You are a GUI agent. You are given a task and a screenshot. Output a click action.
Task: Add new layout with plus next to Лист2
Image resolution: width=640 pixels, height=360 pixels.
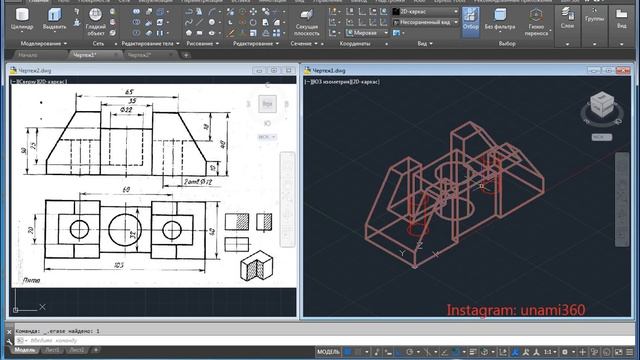point(96,350)
